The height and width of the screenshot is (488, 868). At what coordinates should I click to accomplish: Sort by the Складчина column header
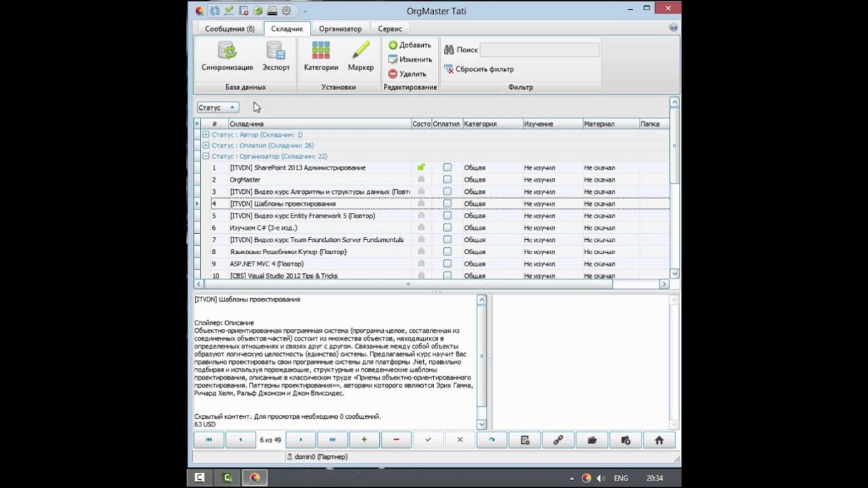click(319, 124)
